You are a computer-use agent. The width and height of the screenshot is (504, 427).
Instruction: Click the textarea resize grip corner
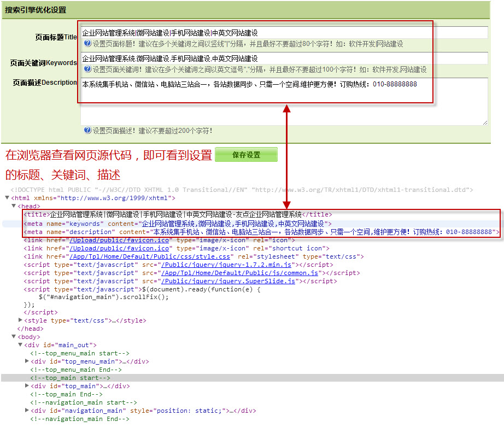coord(485,122)
